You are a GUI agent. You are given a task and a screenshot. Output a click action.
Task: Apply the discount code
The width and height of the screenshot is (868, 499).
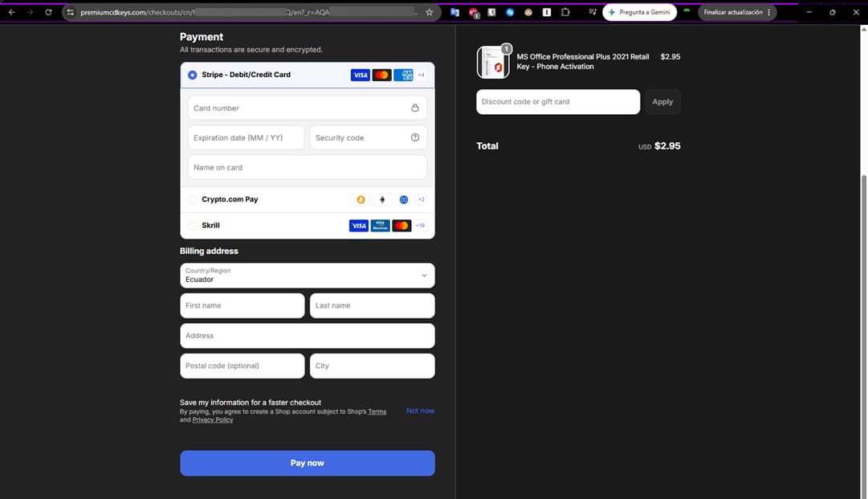(662, 102)
